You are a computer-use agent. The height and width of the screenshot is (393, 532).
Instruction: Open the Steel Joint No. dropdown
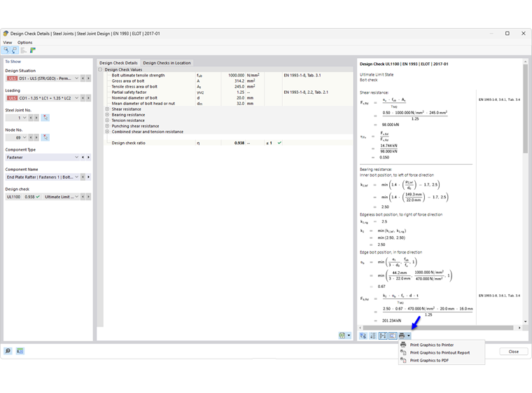point(24,118)
